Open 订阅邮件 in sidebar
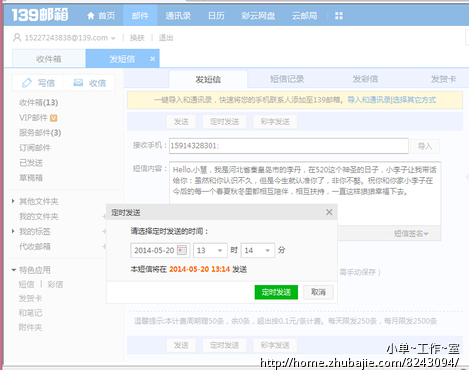 pos(35,148)
